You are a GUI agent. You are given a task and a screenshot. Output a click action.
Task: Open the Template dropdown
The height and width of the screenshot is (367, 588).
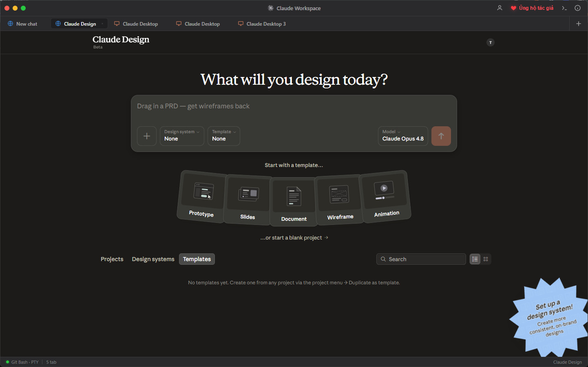coord(224,136)
